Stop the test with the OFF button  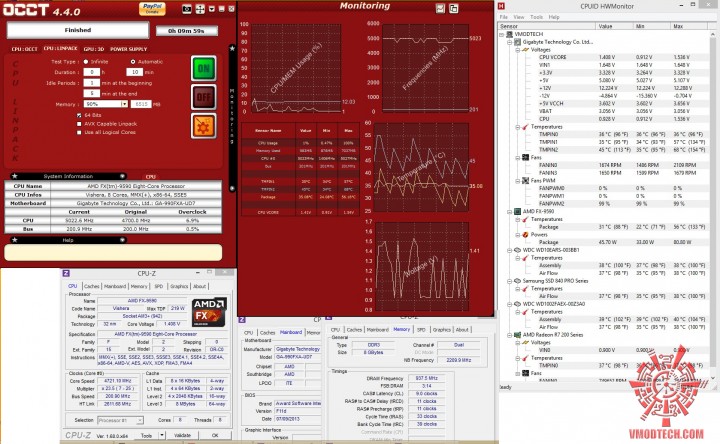203,97
